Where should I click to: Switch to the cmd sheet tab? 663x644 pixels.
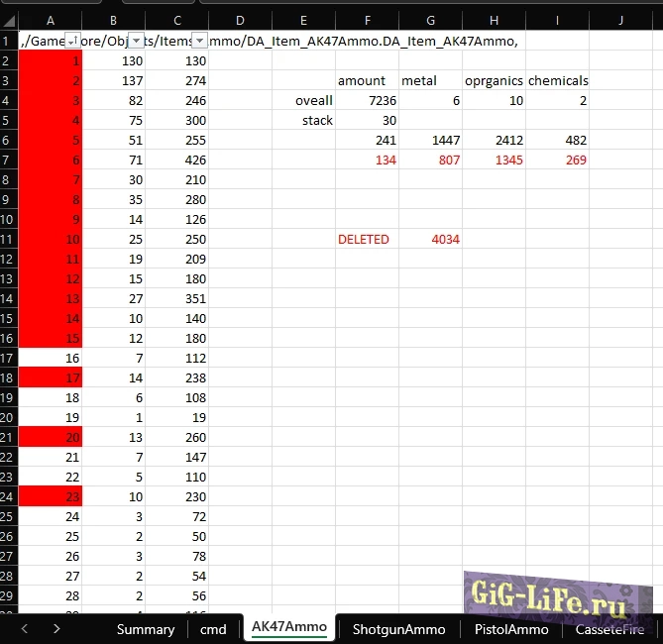tap(213, 629)
